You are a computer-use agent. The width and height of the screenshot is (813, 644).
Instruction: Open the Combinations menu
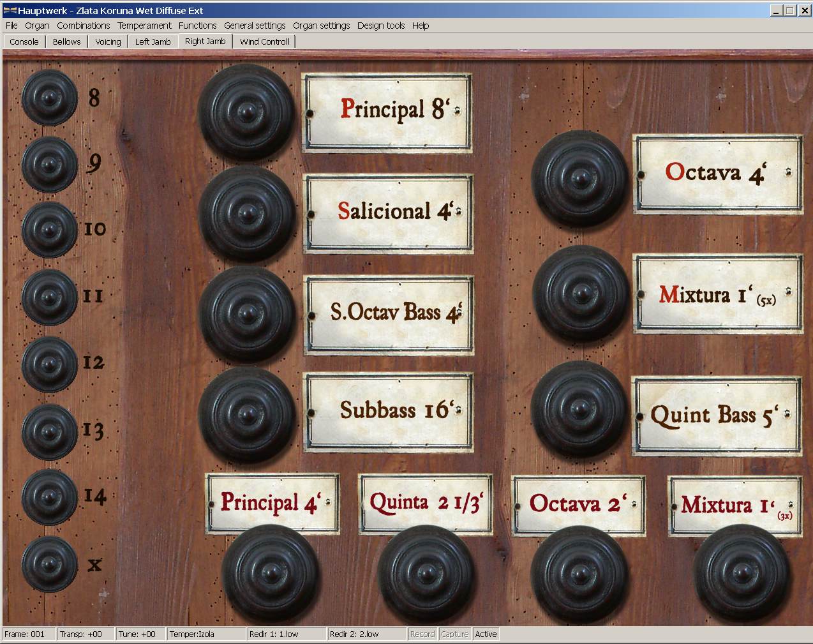(83, 26)
